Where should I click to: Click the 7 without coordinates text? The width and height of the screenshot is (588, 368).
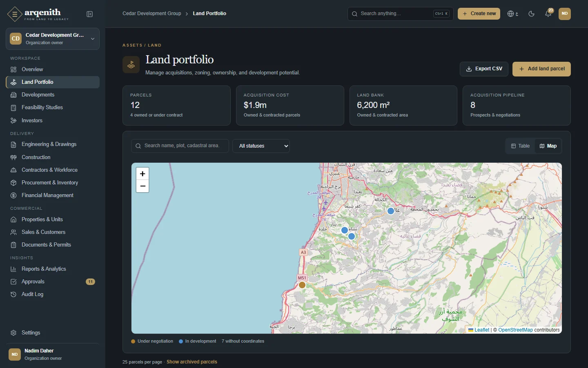tap(243, 341)
